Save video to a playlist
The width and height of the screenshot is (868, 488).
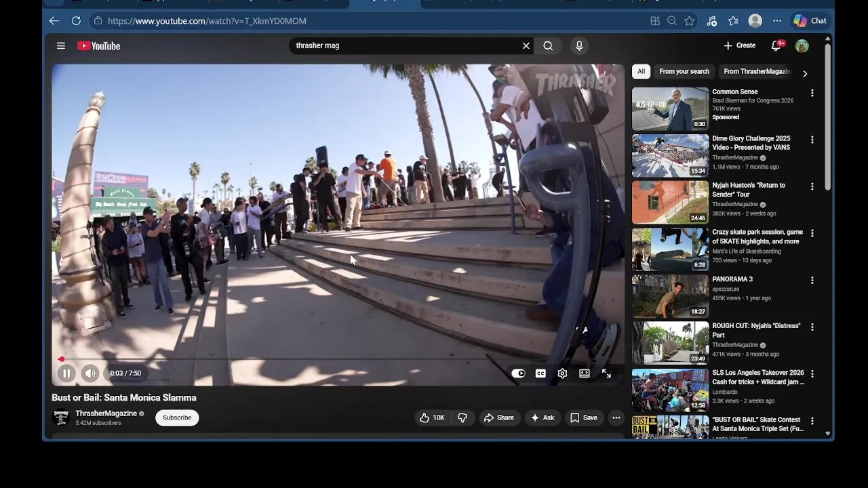(584, 418)
